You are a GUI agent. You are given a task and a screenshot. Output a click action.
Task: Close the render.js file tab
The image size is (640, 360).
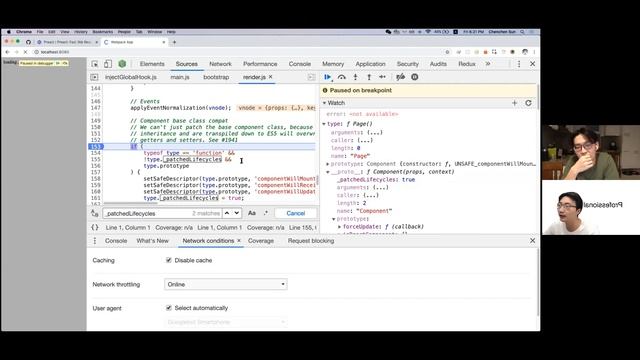[271, 77]
